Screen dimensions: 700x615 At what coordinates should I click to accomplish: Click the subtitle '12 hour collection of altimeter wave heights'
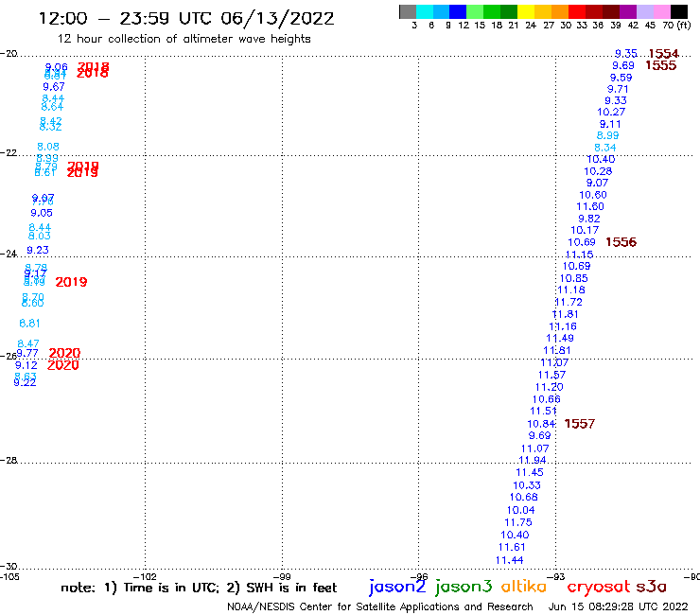click(x=184, y=39)
